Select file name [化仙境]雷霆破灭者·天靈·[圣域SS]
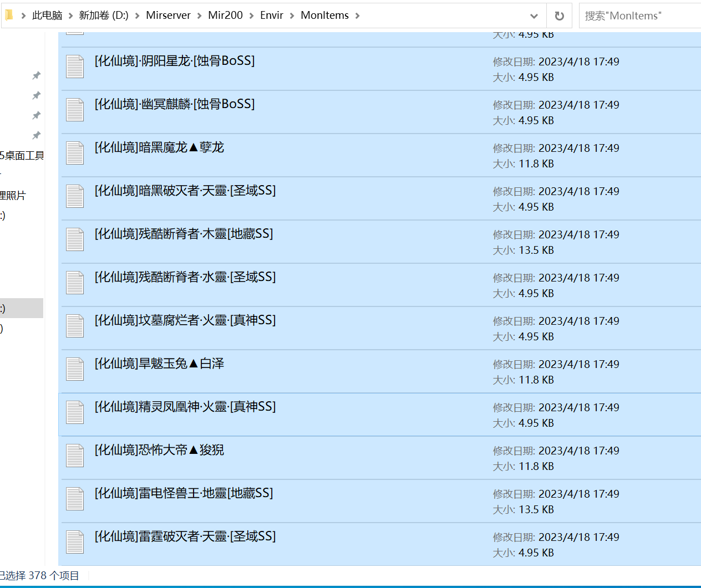This screenshot has width=701, height=588. click(x=185, y=536)
